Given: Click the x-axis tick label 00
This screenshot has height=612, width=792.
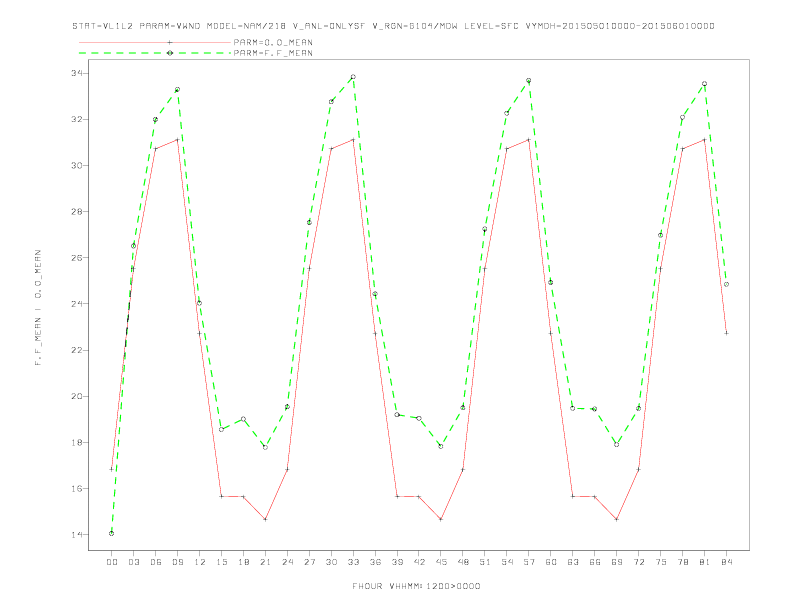Looking at the screenshot, I should [x=112, y=562].
